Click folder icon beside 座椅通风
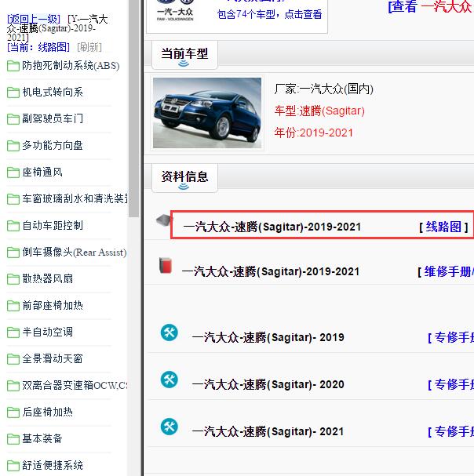This screenshot has width=474, height=476. click(13, 173)
